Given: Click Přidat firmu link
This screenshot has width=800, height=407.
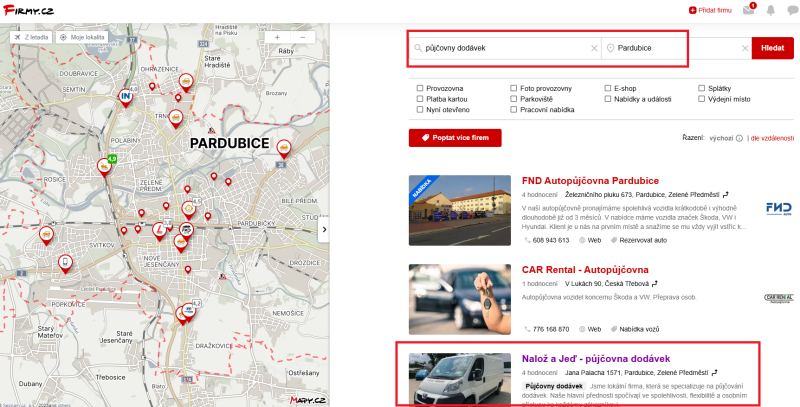Looking at the screenshot, I should pyautogui.click(x=710, y=10).
